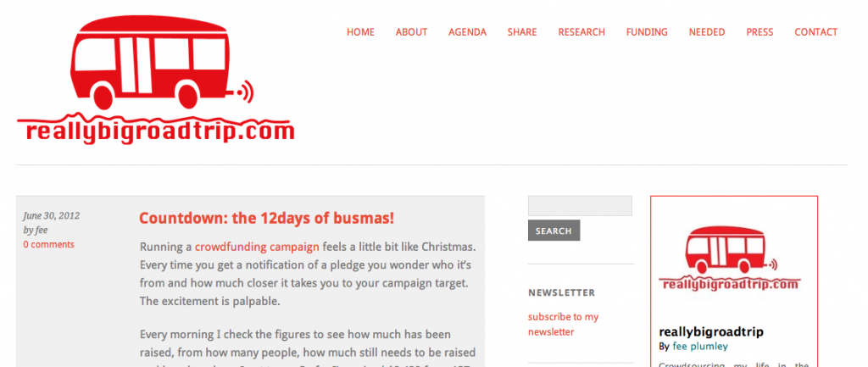Viewport: 868px width, 367px height.
Task: Go to the CONTACT page
Action: coord(816,32)
